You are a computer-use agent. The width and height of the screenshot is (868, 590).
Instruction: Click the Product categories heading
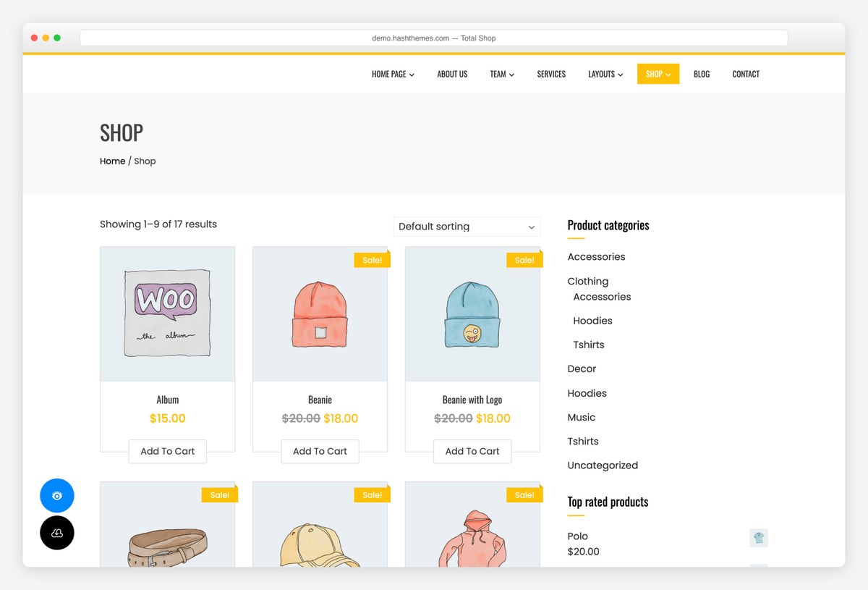[608, 225]
